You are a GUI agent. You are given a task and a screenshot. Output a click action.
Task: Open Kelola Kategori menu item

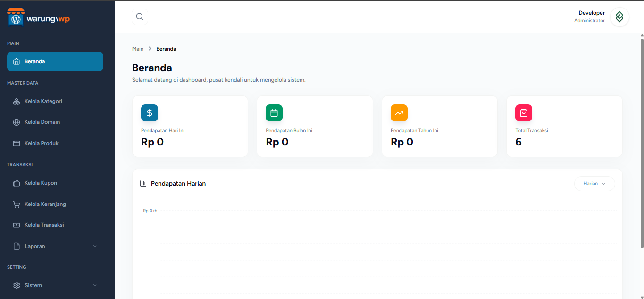click(x=43, y=101)
